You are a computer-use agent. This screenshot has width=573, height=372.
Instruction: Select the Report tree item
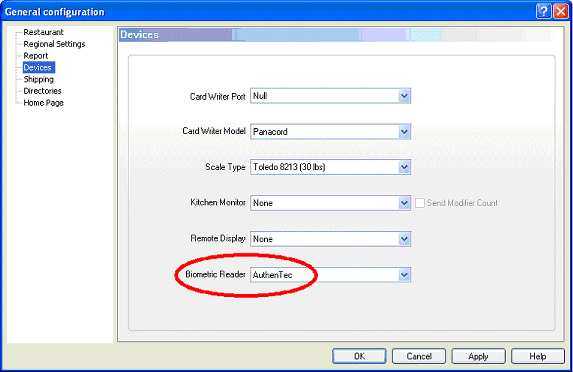(35, 56)
